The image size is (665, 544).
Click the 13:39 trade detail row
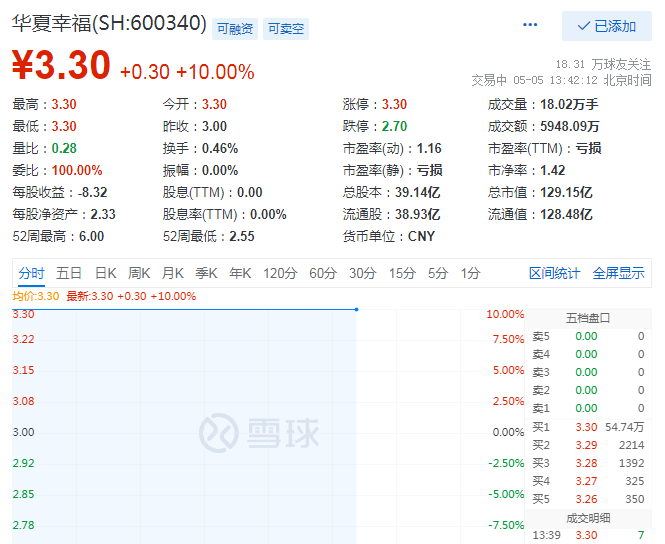point(588,535)
